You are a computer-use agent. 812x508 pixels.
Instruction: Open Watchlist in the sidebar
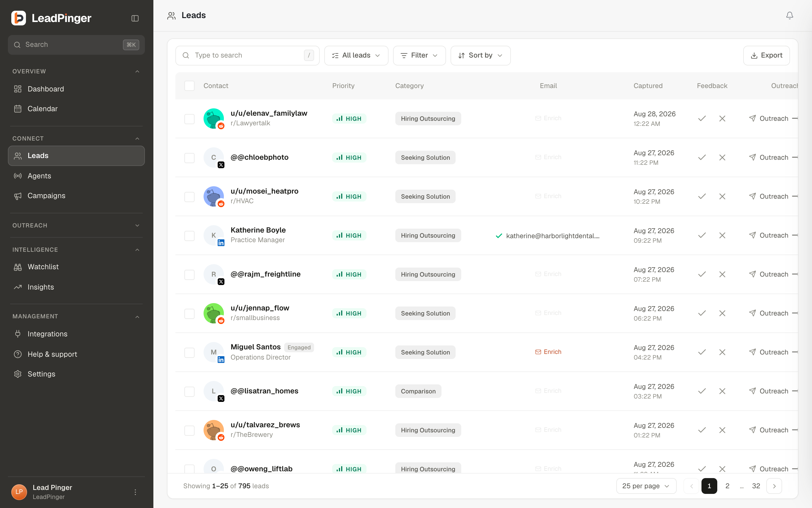click(x=76, y=267)
